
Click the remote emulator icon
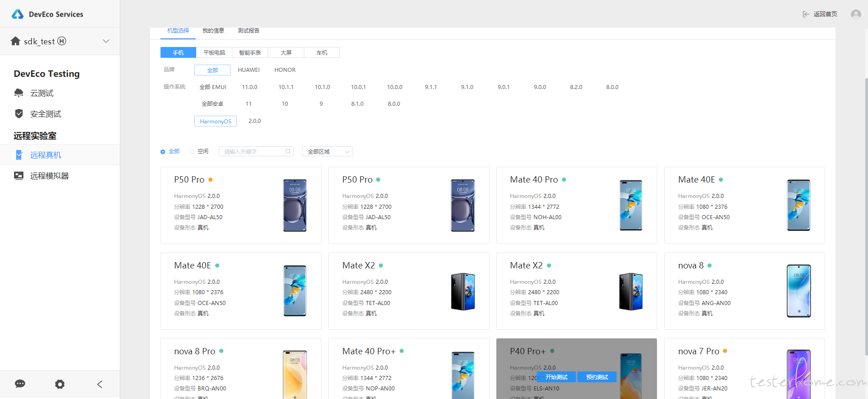pos(19,176)
